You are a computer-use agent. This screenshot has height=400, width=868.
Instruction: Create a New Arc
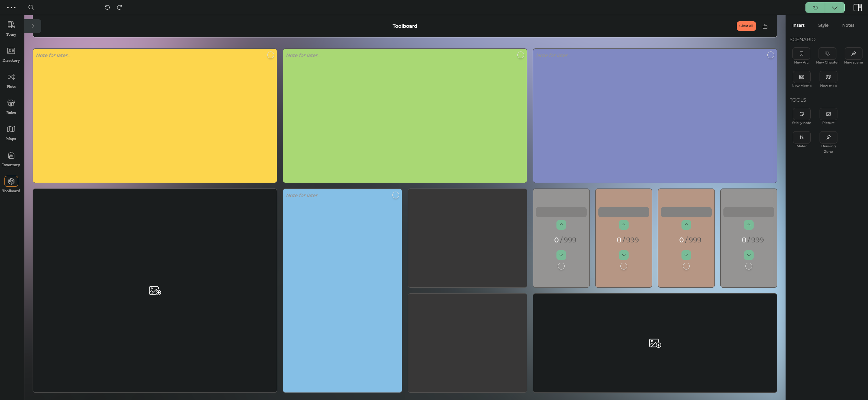click(801, 54)
